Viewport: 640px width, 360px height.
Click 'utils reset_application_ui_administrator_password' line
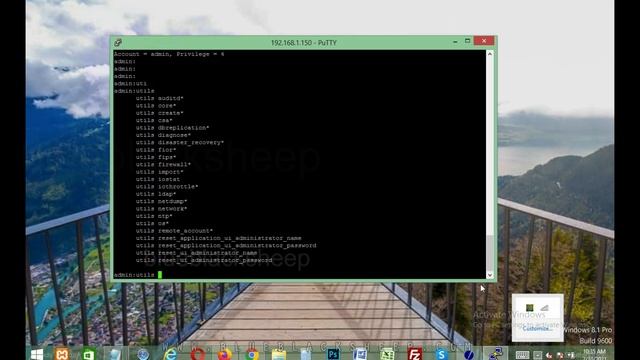pos(226,245)
